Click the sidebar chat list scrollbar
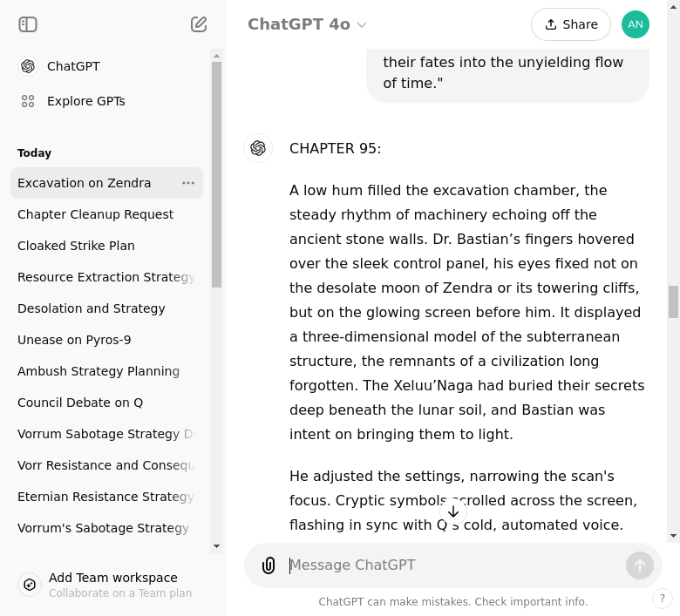Viewport: 680px width, 616px height. pyautogui.click(x=216, y=174)
